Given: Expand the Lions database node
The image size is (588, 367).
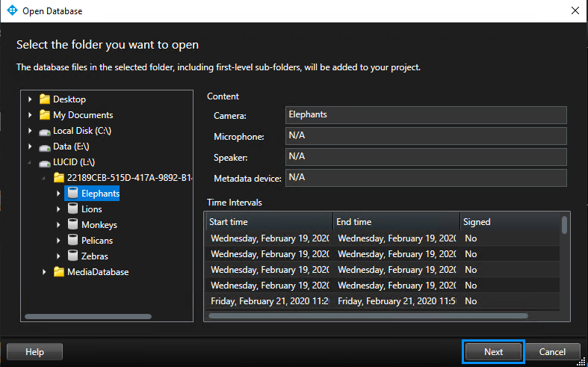Looking at the screenshot, I should click(58, 209).
